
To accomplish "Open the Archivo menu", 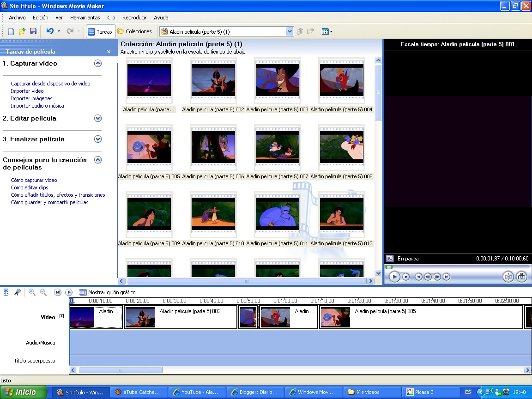I will 17,18.
